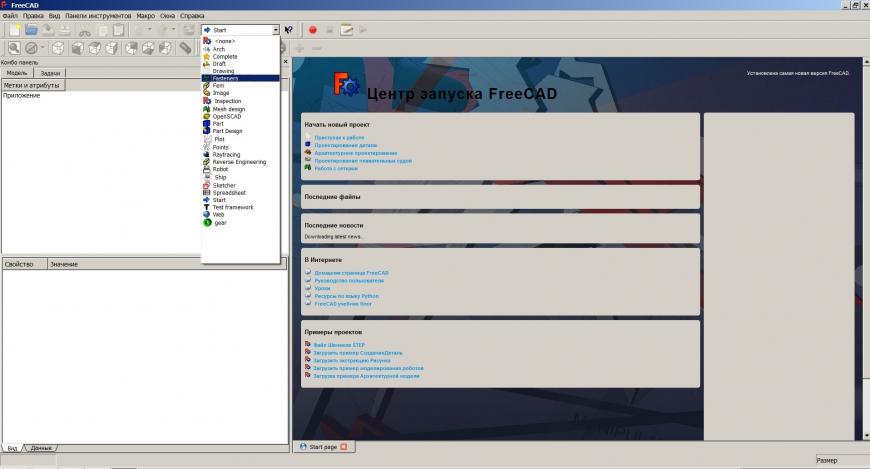The height and width of the screenshot is (469, 870).
Task: Open the Вид menu in the menu bar
Action: pos(54,16)
